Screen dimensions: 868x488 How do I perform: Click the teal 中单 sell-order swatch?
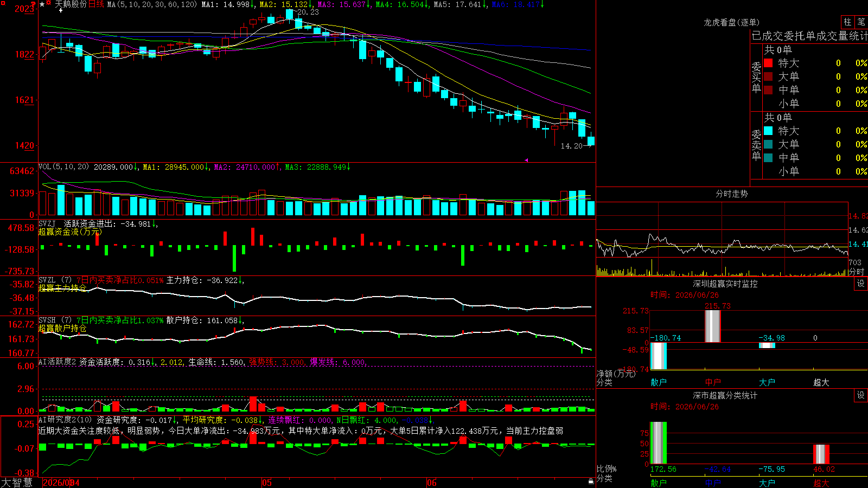coord(768,158)
